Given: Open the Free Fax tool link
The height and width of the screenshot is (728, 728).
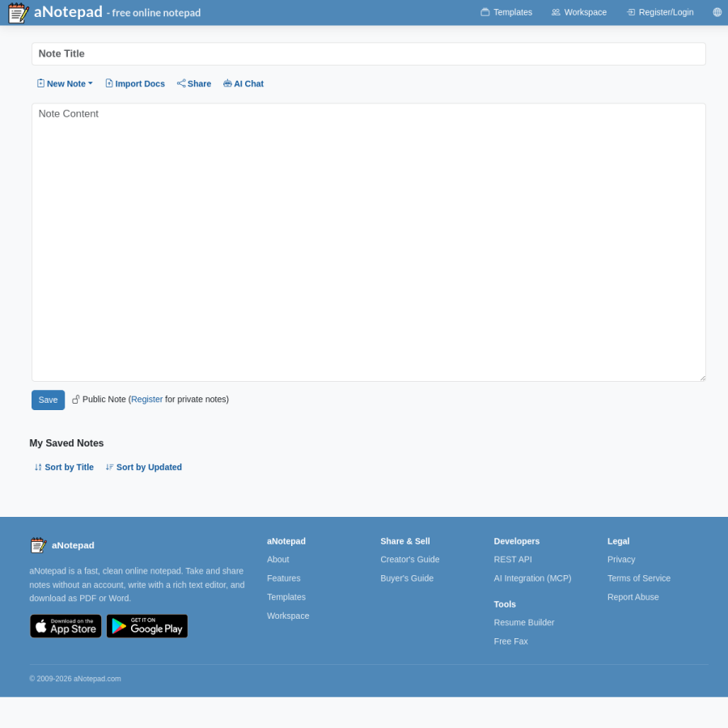Looking at the screenshot, I should pyautogui.click(x=510, y=641).
